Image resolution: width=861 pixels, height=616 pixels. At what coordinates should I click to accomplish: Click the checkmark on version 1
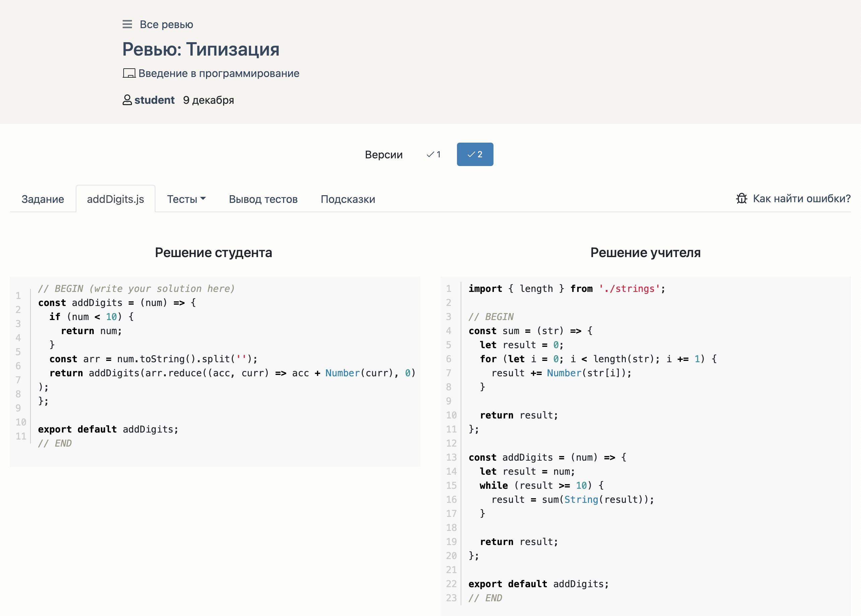tap(430, 154)
